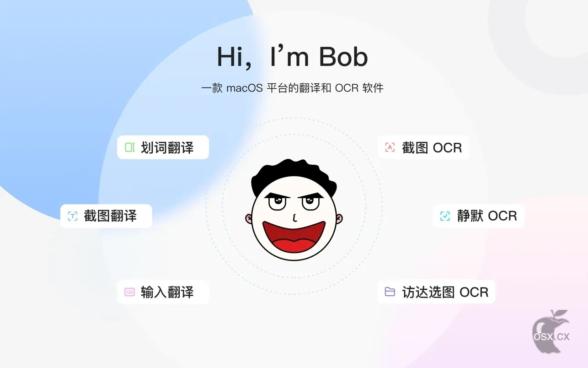Click the gray apple logo watermark

click(x=551, y=331)
